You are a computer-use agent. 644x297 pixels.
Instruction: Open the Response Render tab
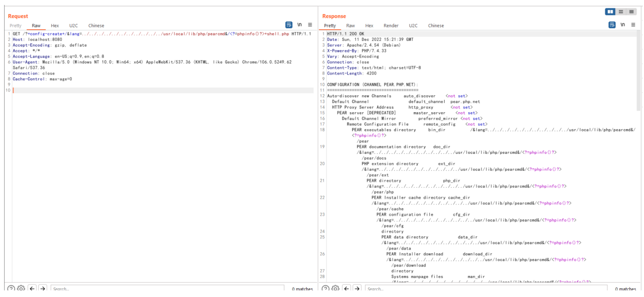coord(391,26)
